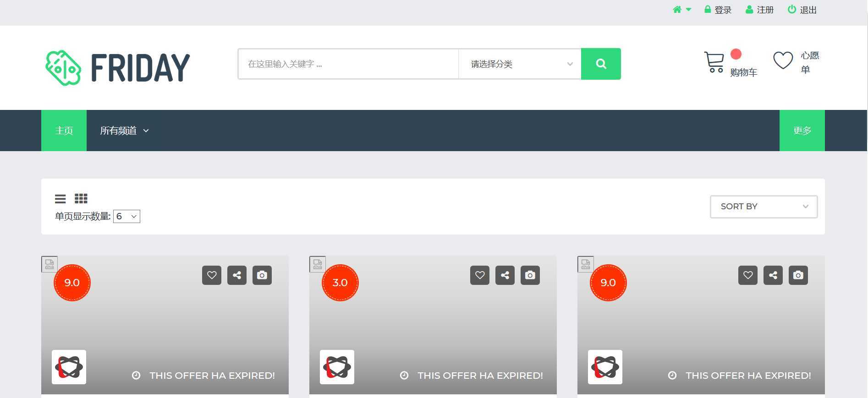
Task: Expand the 所有频道 channels menu
Action: tap(125, 131)
